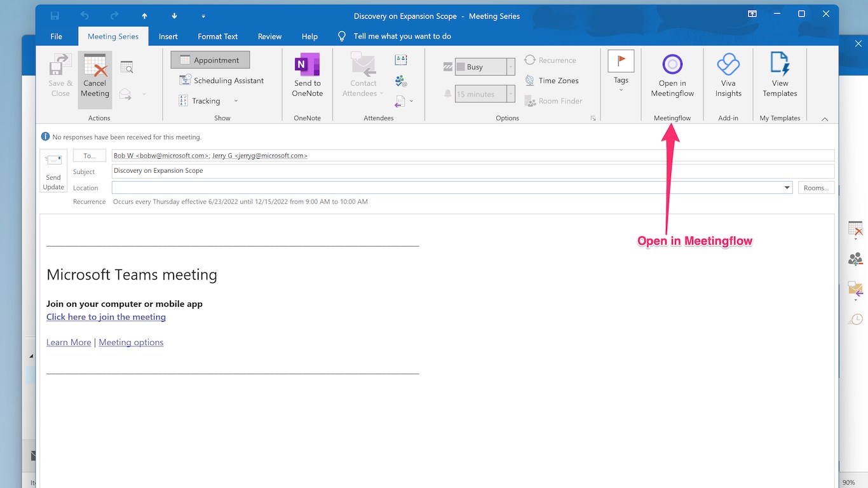Click the Check Names icon in Attendees group
The image size is (868, 488).
point(401,81)
